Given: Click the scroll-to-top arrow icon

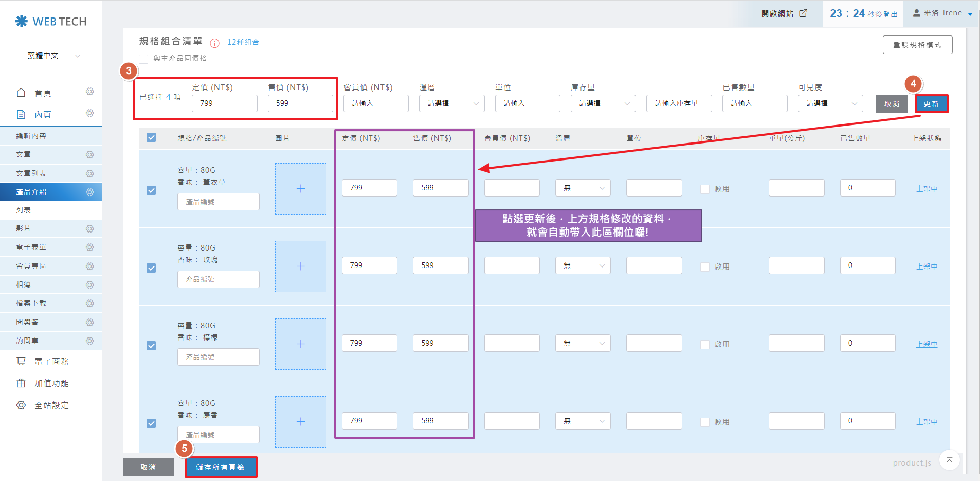Looking at the screenshot, I should 949,460.
